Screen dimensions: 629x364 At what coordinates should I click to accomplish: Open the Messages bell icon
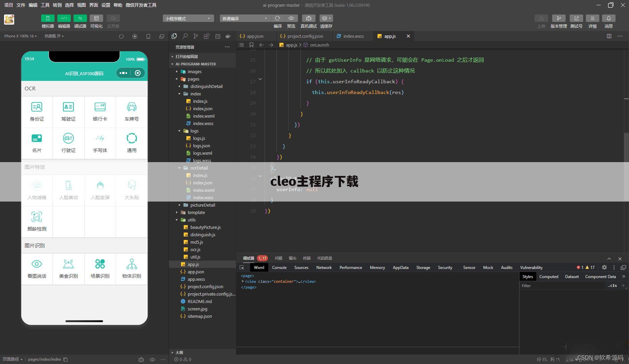[608, 18]
